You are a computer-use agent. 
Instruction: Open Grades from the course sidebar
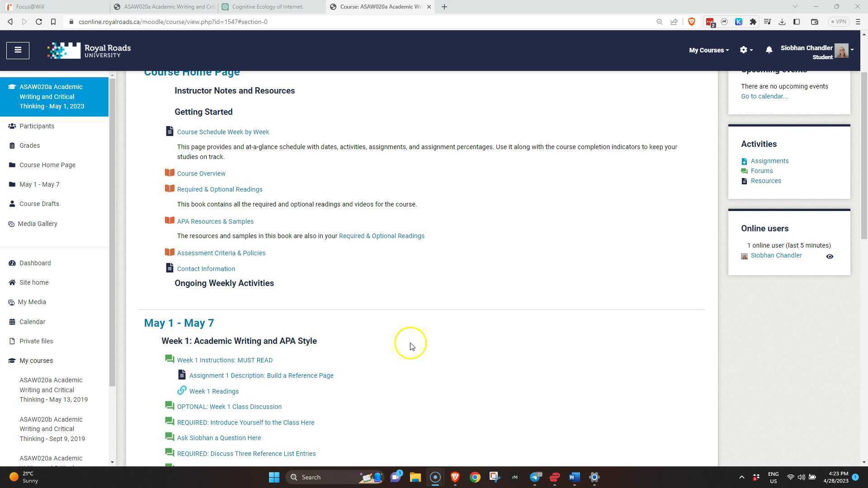[x=29, y=145]
